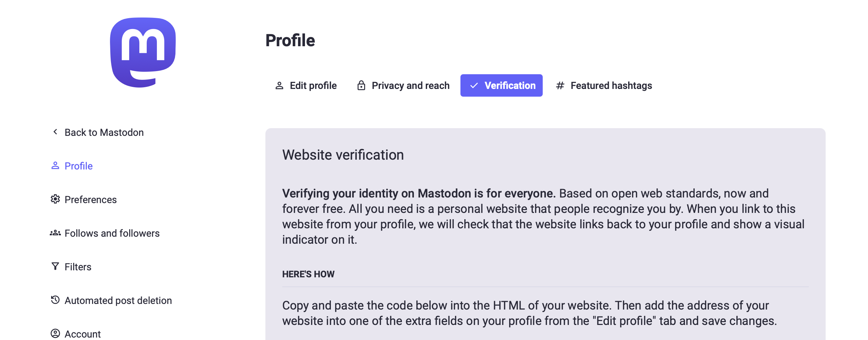Image resolution: width=868 pixels, height=340 pixels.
Task: Click the gear icon next to Preferences
Action: (x=55, y=199)
